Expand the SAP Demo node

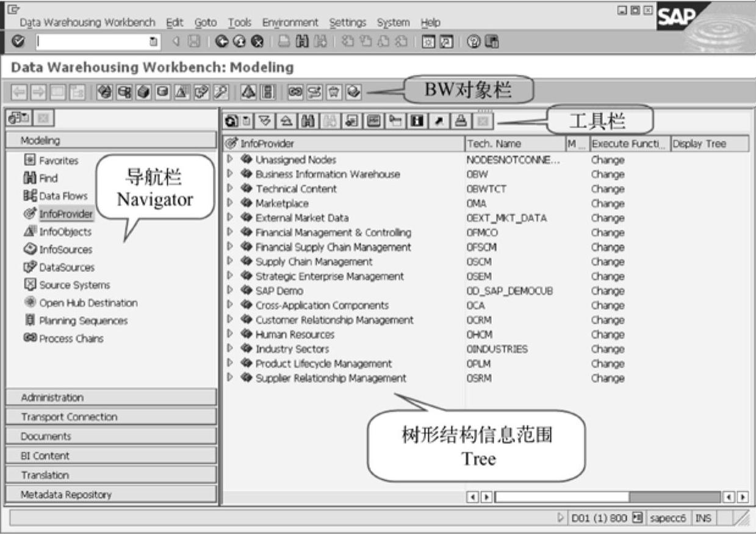(230, 290)
